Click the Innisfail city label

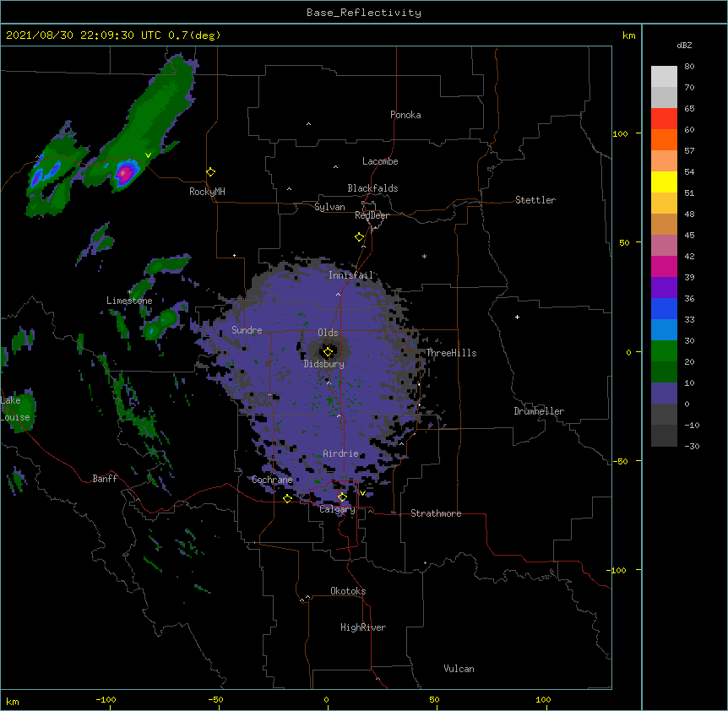coord(350,275)
